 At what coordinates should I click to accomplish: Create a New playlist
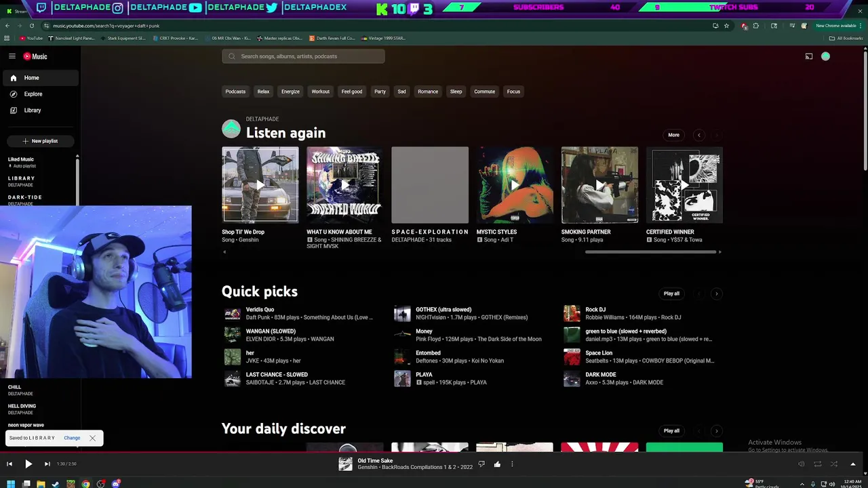pos(41,141)
